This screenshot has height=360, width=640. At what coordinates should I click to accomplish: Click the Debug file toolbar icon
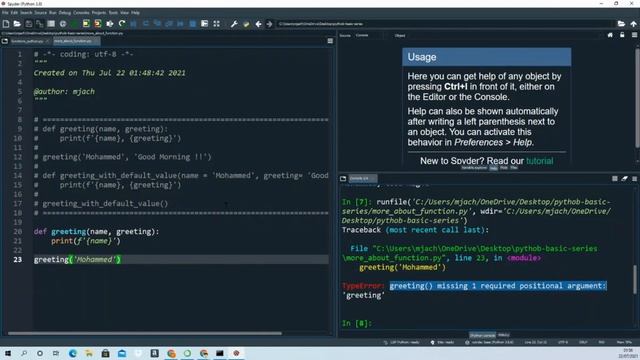(133, 24)
